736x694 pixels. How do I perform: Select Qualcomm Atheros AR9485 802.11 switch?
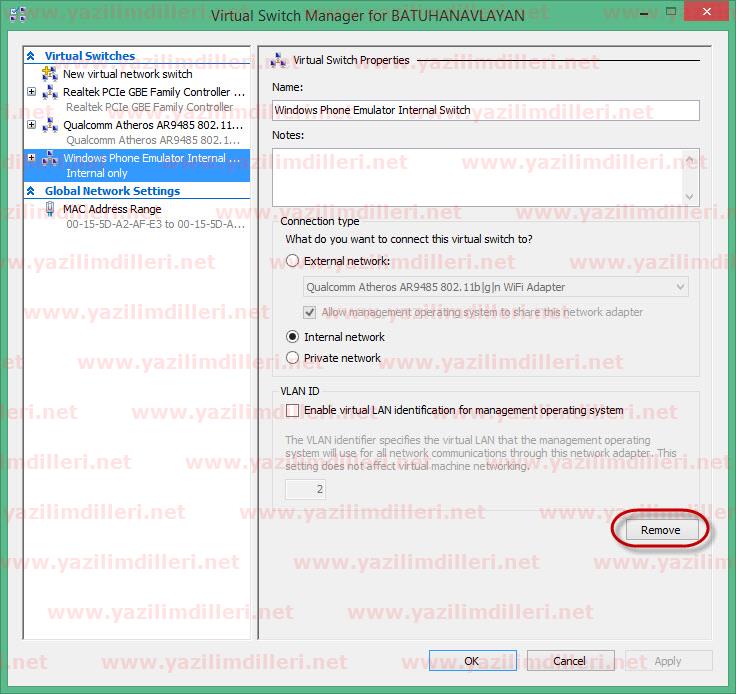(153, 125)
